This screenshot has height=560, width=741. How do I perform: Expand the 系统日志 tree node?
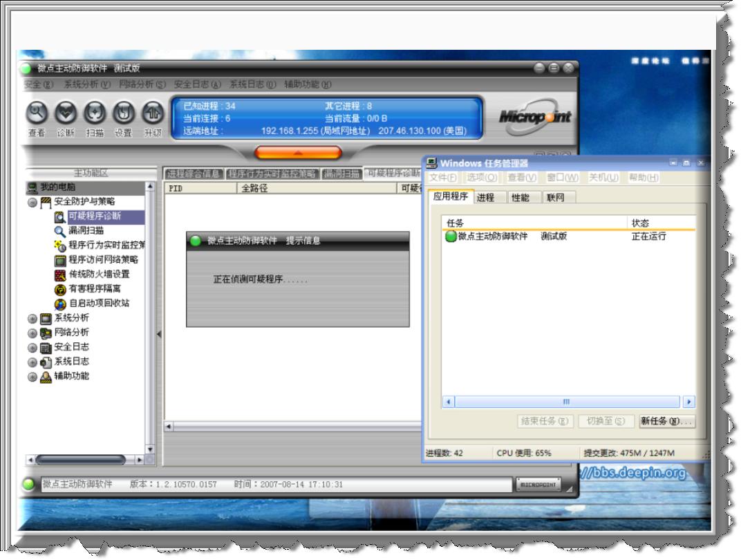(32, 362)
